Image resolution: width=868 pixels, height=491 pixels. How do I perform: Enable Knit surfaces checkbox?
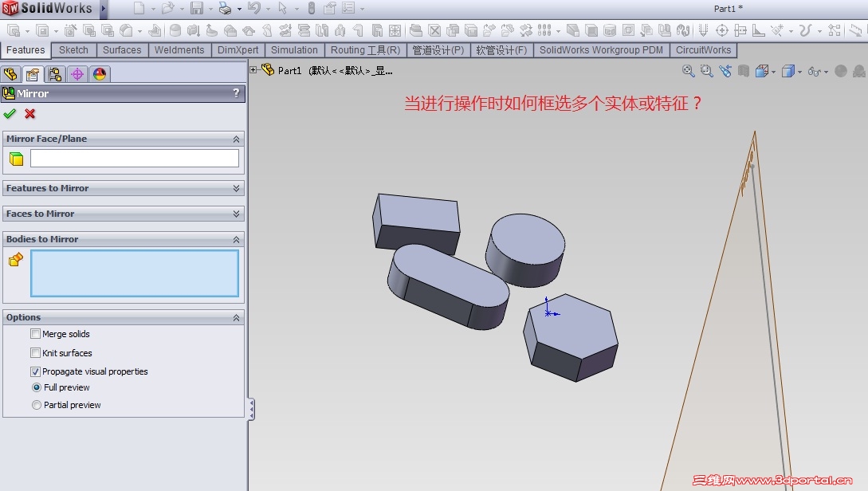click(x=35, y=352)
